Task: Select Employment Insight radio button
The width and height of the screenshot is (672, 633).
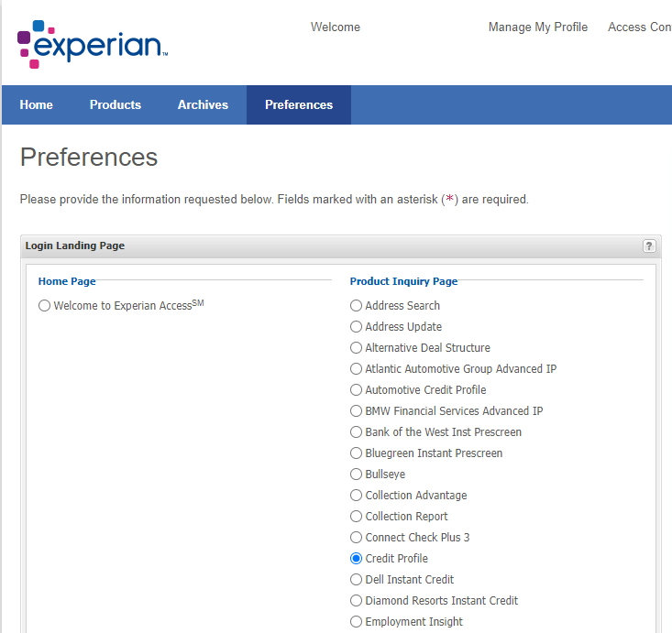Action: (357, 622)
